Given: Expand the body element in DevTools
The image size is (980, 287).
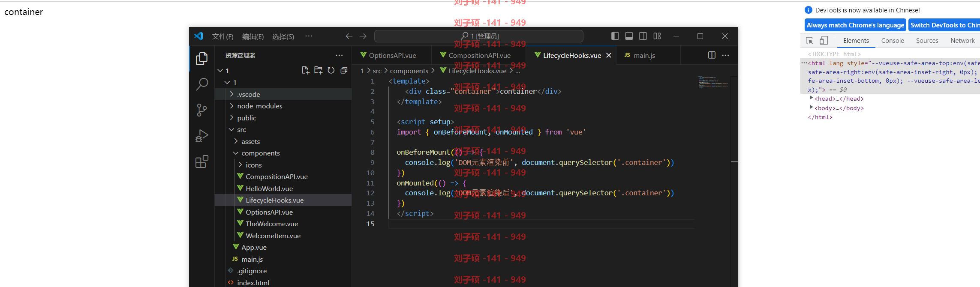Looking at the screenshot, I should [x=811, y=108].
